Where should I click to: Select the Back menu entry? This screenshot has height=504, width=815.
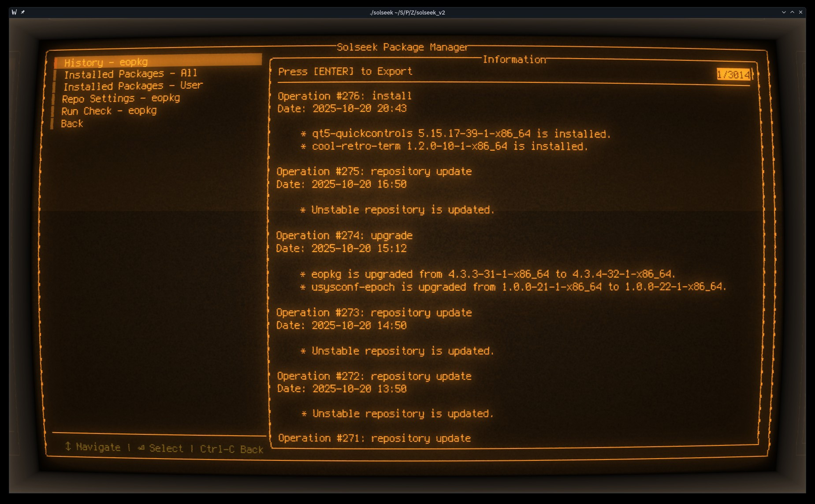[x=72, y=124]
